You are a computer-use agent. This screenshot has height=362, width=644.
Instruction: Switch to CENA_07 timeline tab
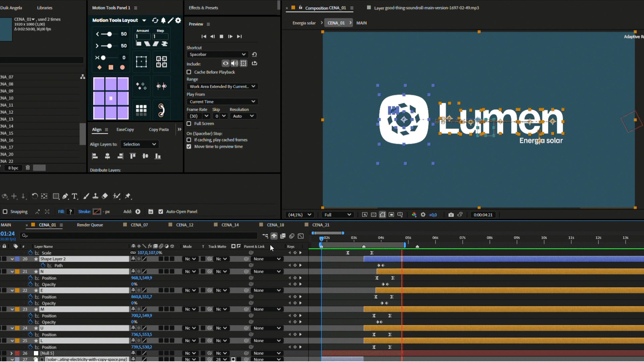tap(139, 225)
